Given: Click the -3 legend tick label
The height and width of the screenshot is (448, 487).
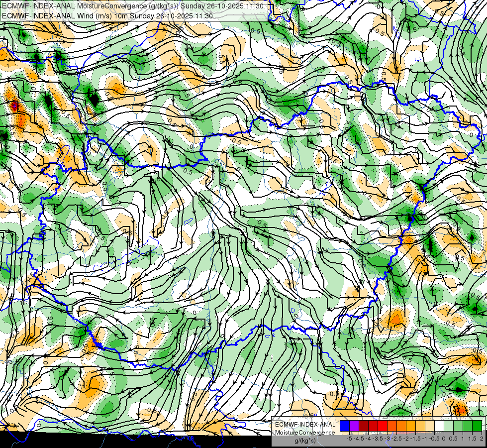Looking at the screenshot, I should tap(387, 439).
